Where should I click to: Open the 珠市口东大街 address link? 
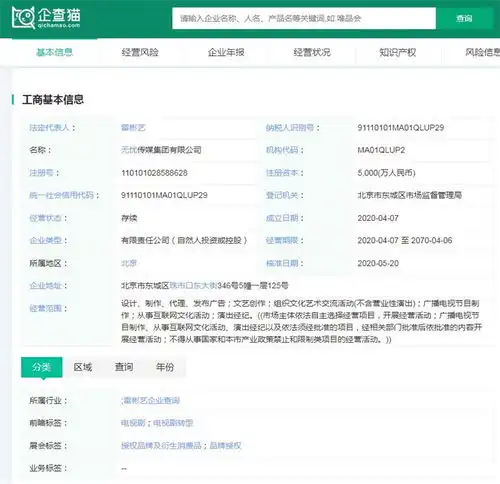coord(193,286)
